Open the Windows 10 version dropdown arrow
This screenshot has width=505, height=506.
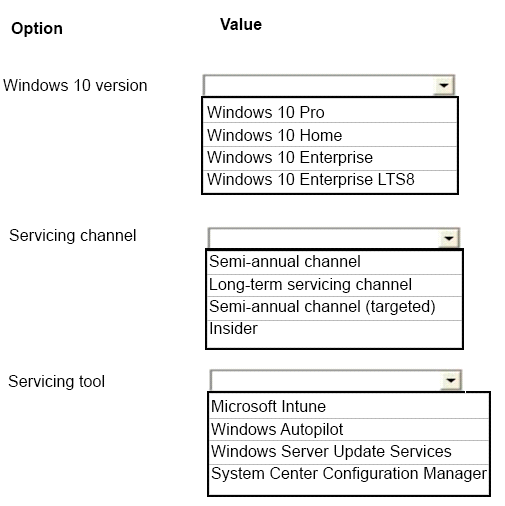click(x=444, y=85)
